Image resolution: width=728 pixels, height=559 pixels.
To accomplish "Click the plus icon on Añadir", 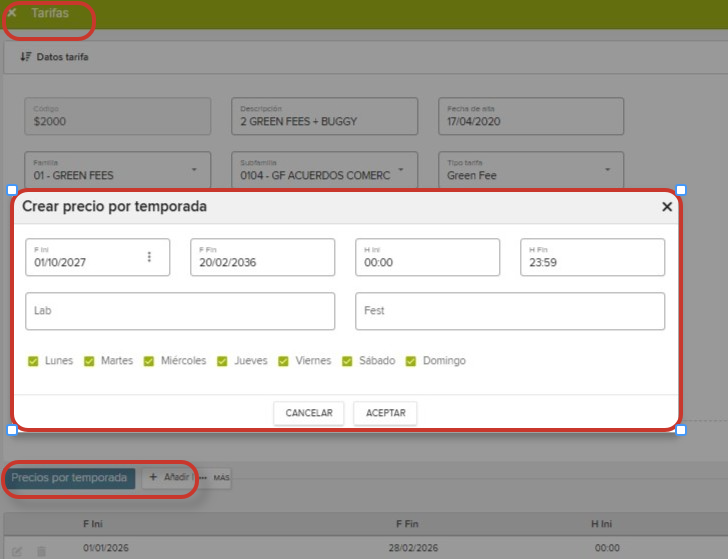I will pos(153,478).
